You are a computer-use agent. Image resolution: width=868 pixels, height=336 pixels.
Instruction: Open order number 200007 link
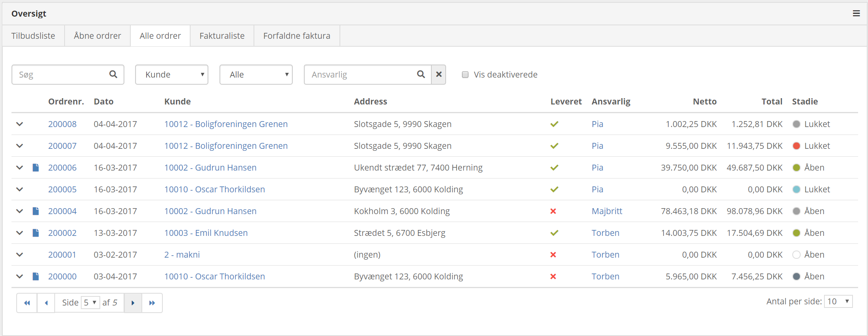pyautogui.click(x=62, y=146)
